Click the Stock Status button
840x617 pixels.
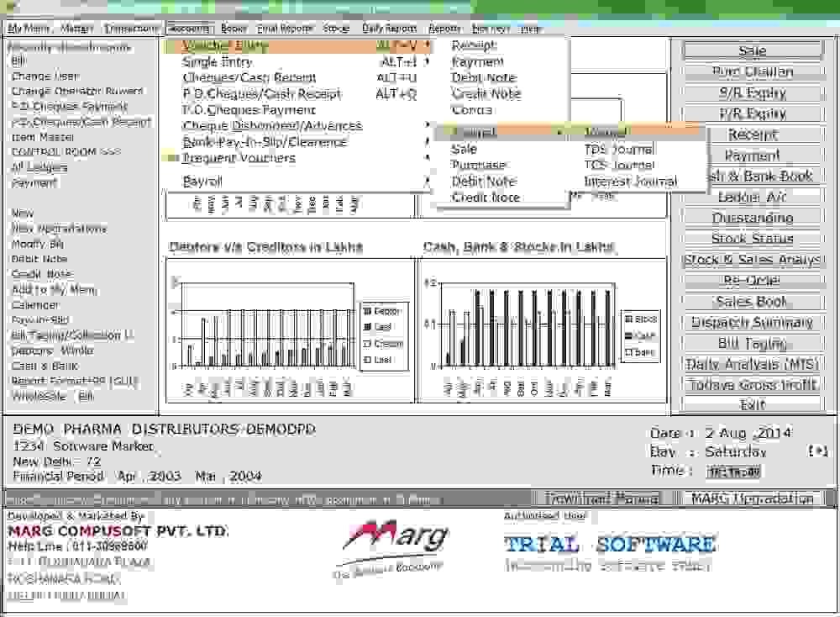[x=753, y=239]
